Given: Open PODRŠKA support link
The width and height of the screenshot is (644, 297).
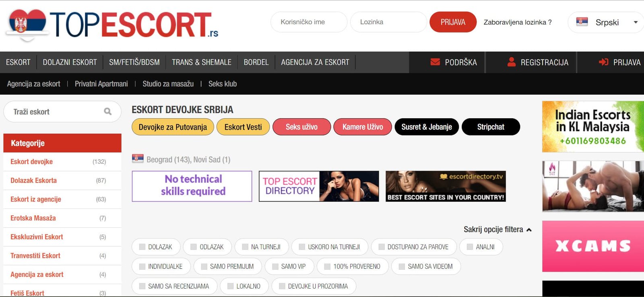Looking at the screenshot, I should click(454, 62).
